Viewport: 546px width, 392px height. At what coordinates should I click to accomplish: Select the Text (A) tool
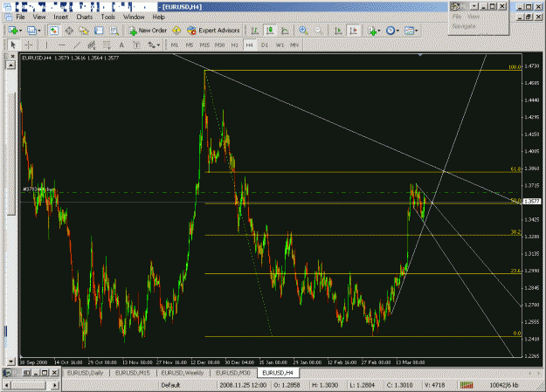121,45
